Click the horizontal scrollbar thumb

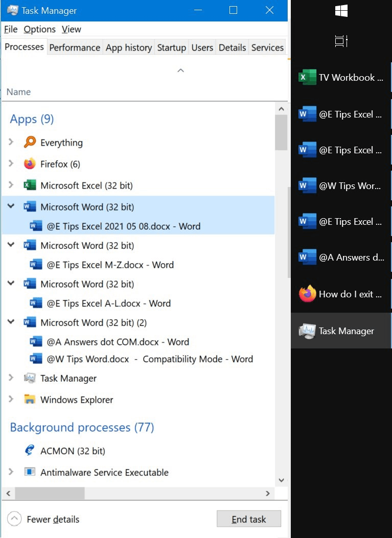[x=50, y=494]
